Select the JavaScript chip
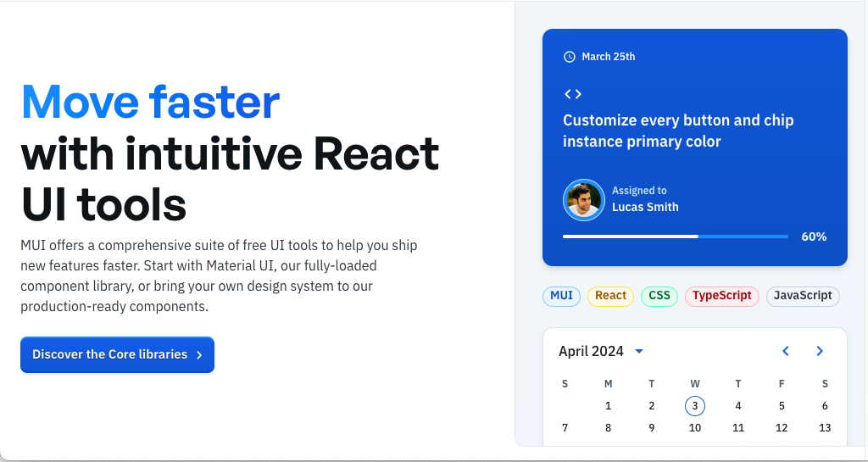 pyautogui.click(x=803, y=296)
